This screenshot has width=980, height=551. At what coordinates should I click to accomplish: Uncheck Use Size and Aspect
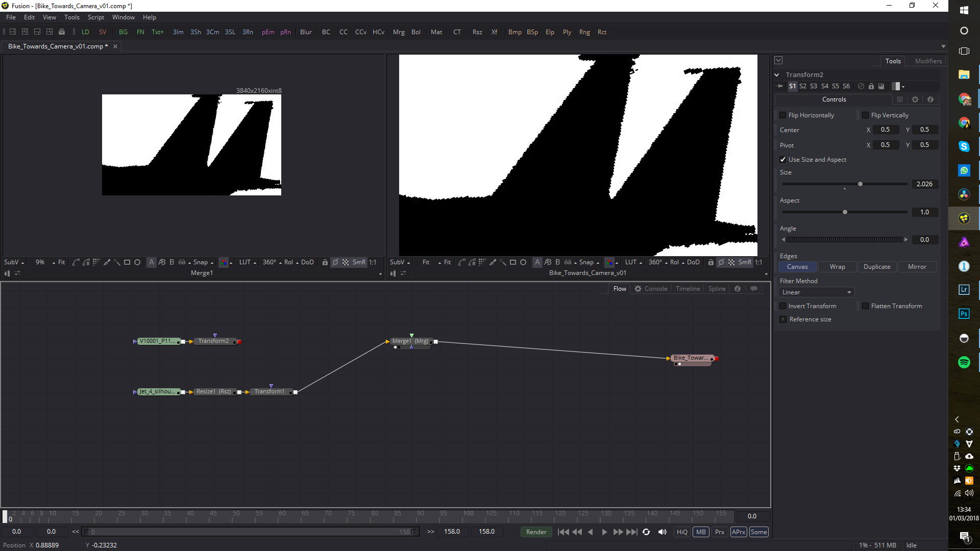783,160
